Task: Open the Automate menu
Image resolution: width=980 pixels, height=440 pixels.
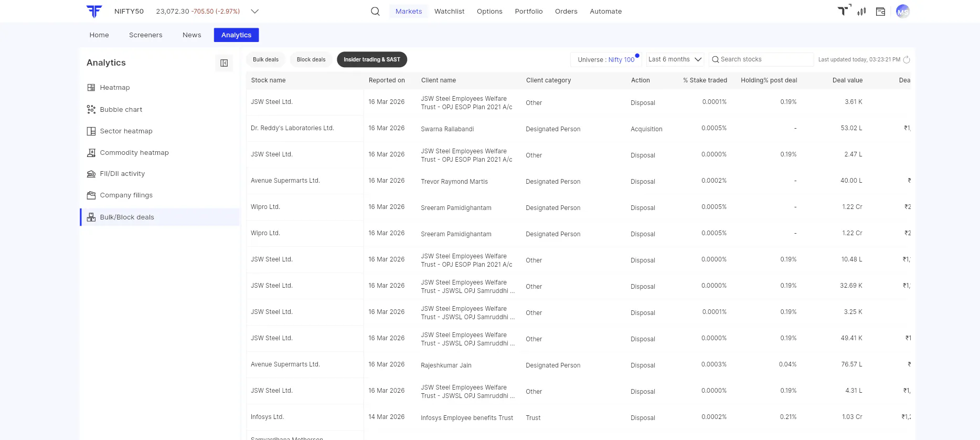Action: 605,11
